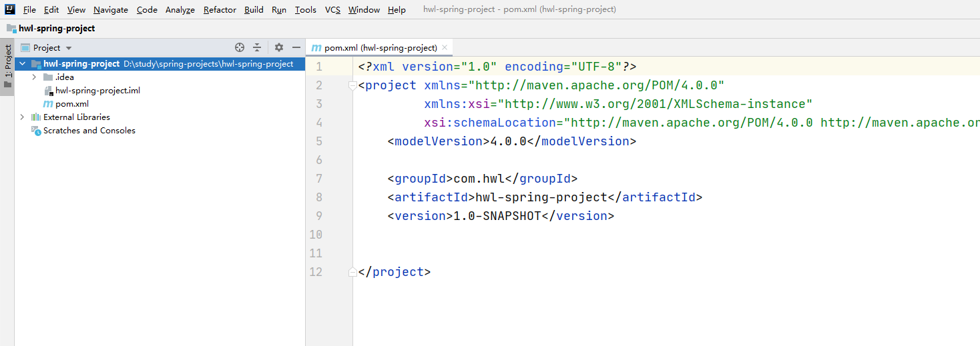Click the IntelliJ IDEA logo icon

(9, 9)
